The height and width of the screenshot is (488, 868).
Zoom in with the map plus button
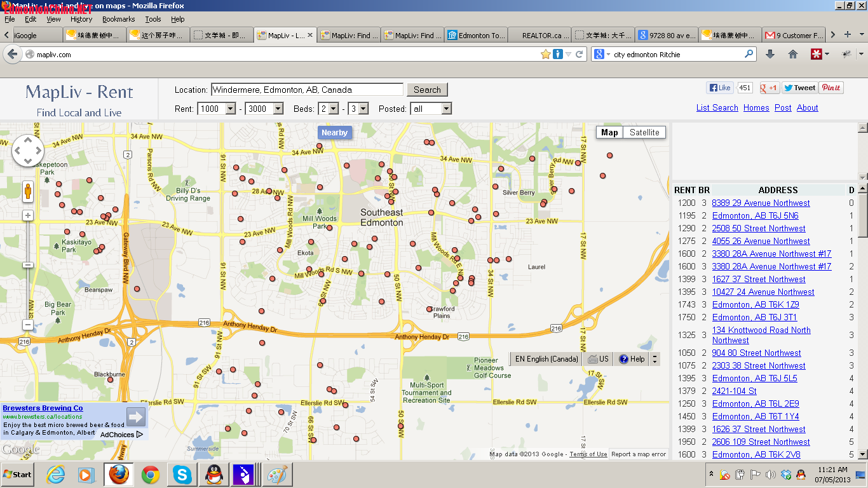[28, 215]
